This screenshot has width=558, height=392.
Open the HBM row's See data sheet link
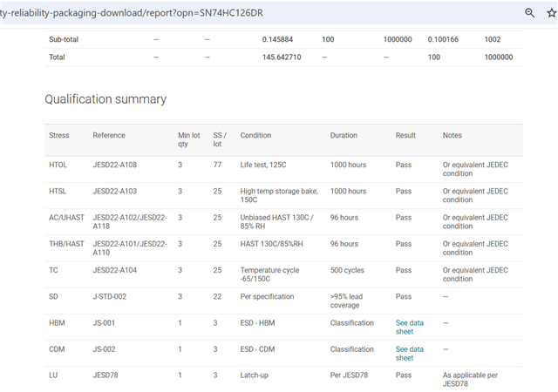point(409,327)
